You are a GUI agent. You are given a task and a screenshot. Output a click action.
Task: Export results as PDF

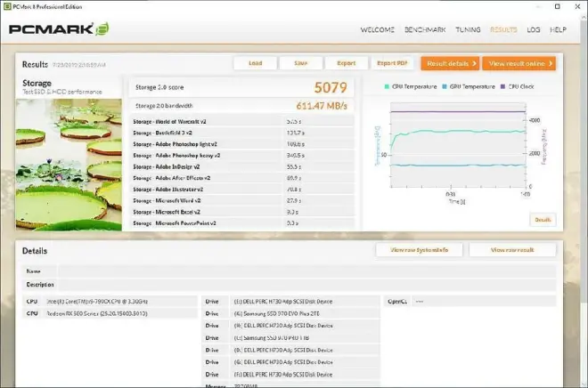(x=392, y=63)
